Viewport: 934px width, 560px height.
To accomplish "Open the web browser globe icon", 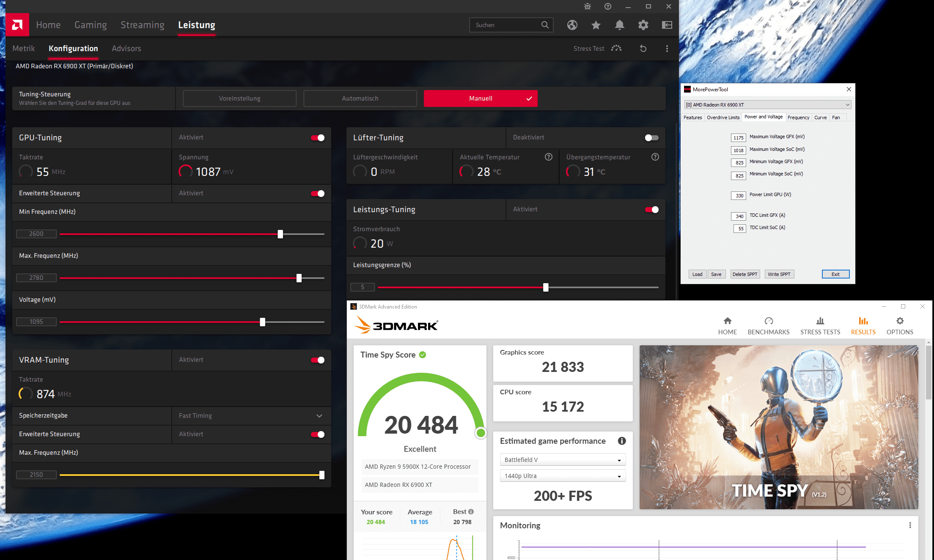I will [x=572, y=25].
